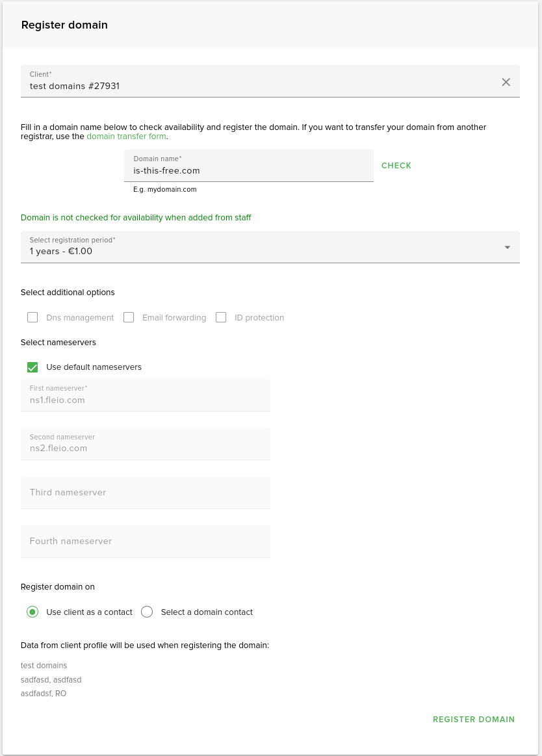This screenshot has height=756, width=542.
Task: Click the Client input field
Action: click(x=260, y=86)
